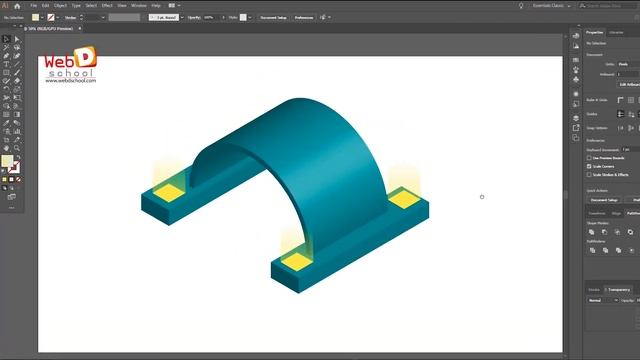This screenshot has height=360, width=640.
Task: Open the Edit menu
Action: pyautogui.click(x=45, y=6)
